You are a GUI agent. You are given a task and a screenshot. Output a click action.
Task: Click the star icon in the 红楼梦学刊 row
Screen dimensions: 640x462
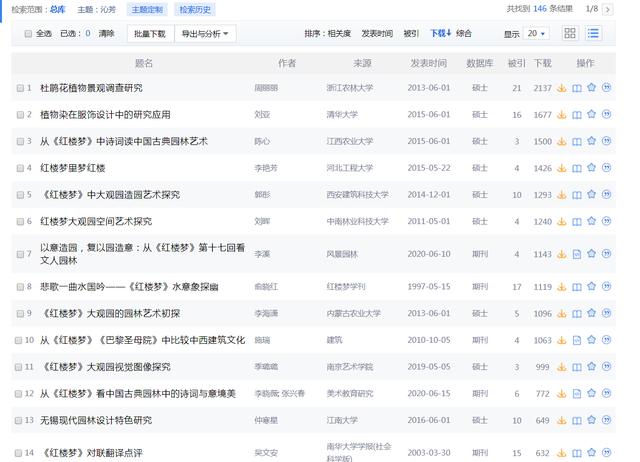591,287
